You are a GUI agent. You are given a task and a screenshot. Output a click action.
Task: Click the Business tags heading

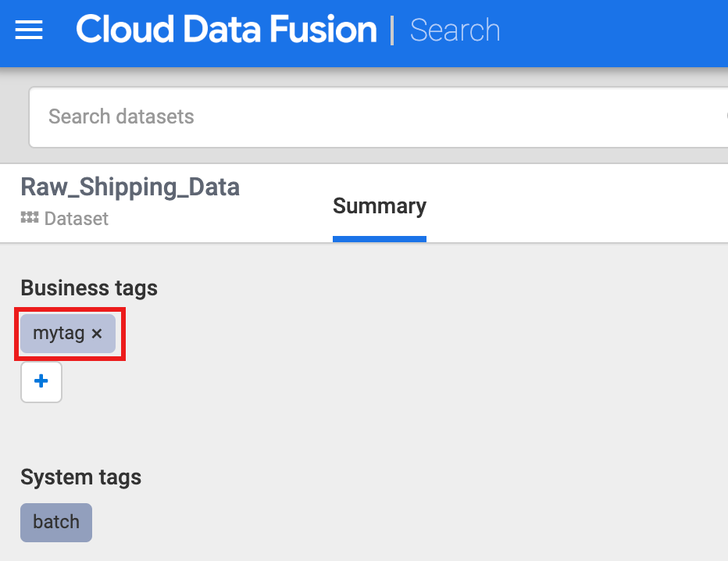click(x=89, y=288)
